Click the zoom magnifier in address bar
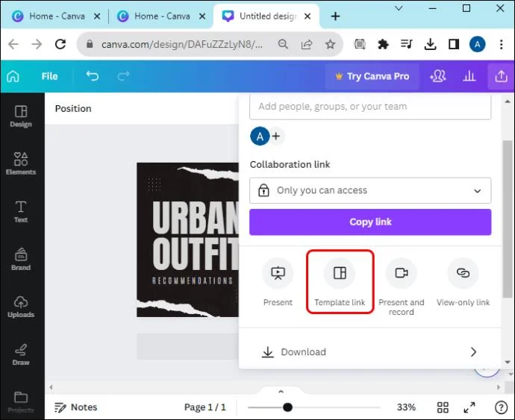This screenshot has width=515, height=420. 283,44
